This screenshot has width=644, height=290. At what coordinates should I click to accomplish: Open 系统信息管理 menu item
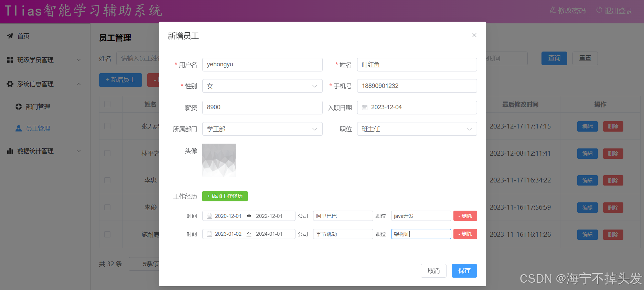(45, 84)
